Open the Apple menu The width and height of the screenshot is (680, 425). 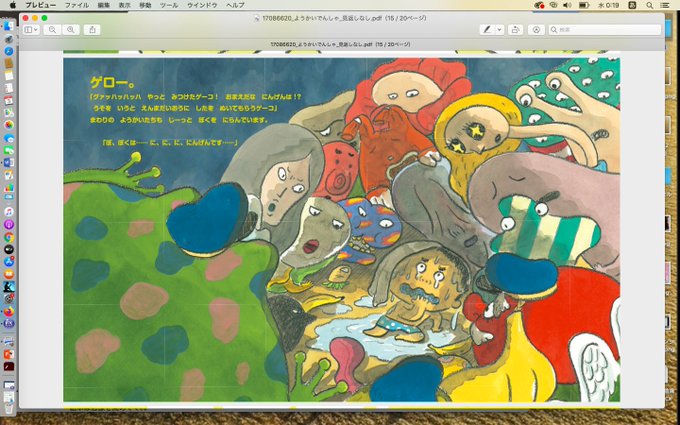pos(13,5)
